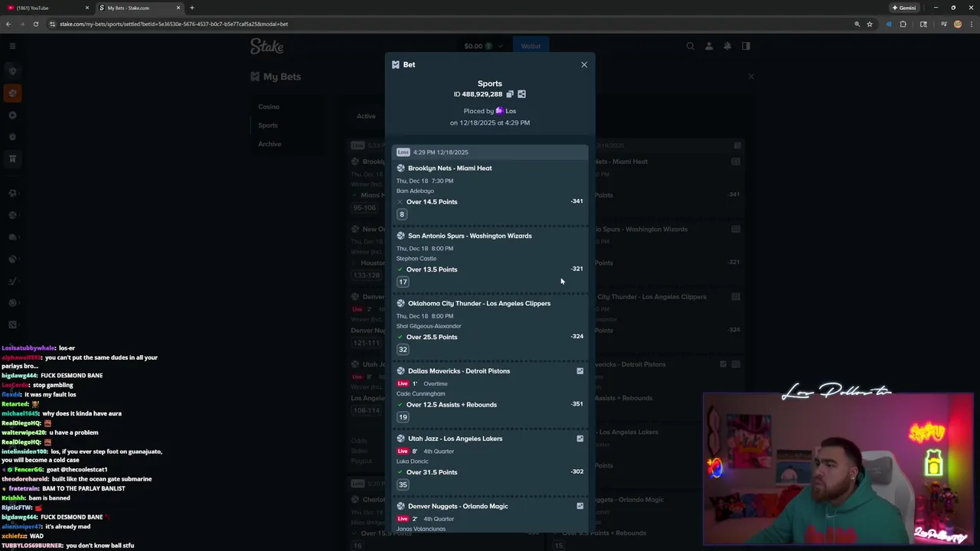Click the Live badge on Jazz - Lakers
The image size is (980, 551).
click(x=403, y=452)
